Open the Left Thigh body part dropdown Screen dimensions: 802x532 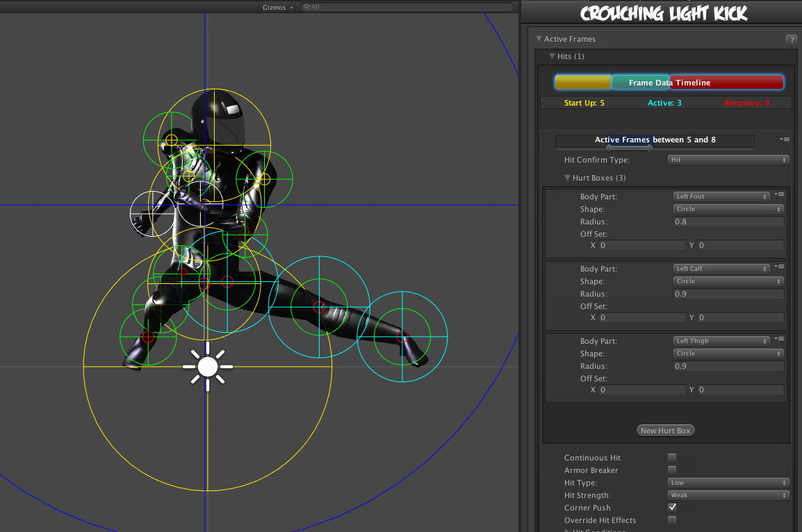pyautogui.click(x=721, y=341)
